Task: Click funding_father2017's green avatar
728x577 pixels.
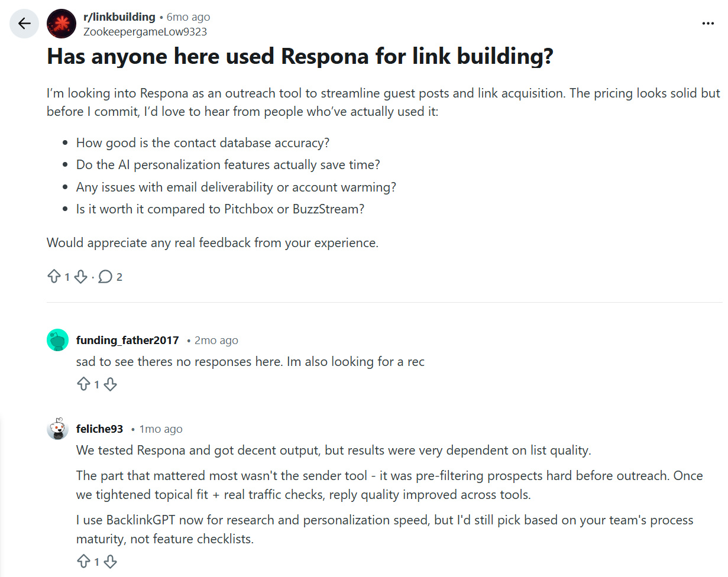Action: tap(57, 340)
